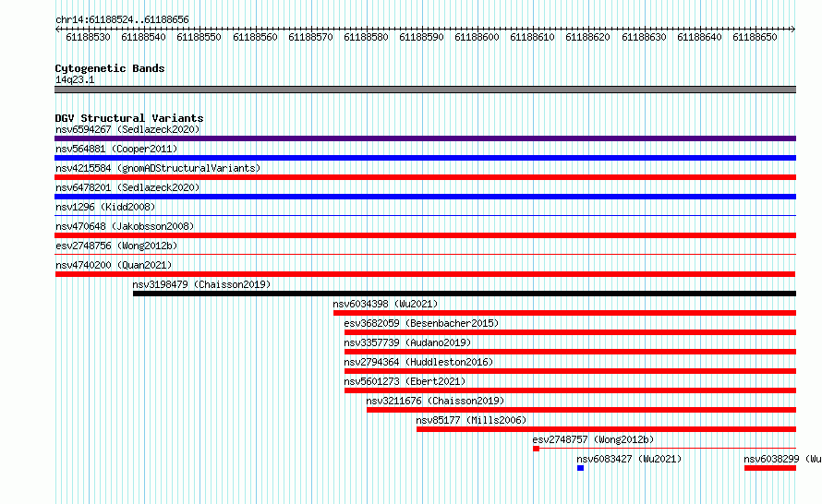Click the red esv3682059 variant bar

(571, 332)
